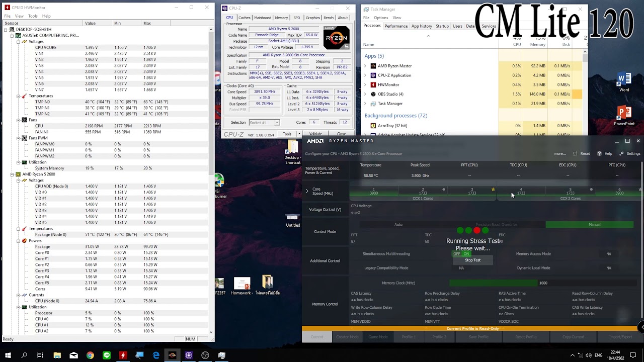Open the Ryzen Master Settings gear
Screen dimensions: 644x362
[x=621, y=154]
